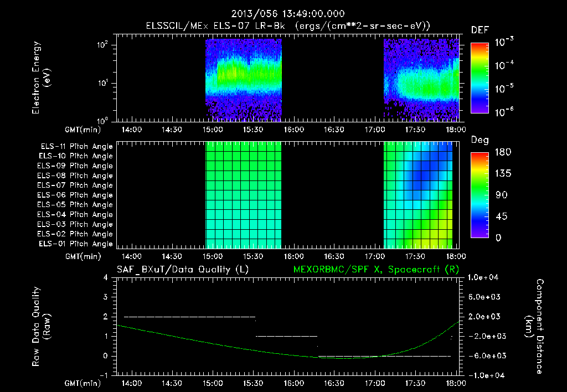Click the SAF_BXuT/Data Quality (L) legend
The height and width of the screenshot is (392, 567).
[x=183, y=270]
